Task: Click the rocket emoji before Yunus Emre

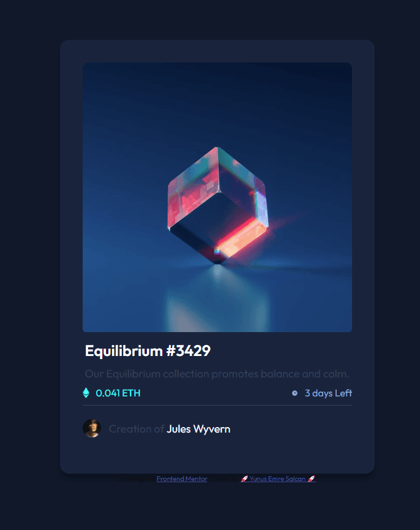Action: pyautogui.click(x=244, y=479)
